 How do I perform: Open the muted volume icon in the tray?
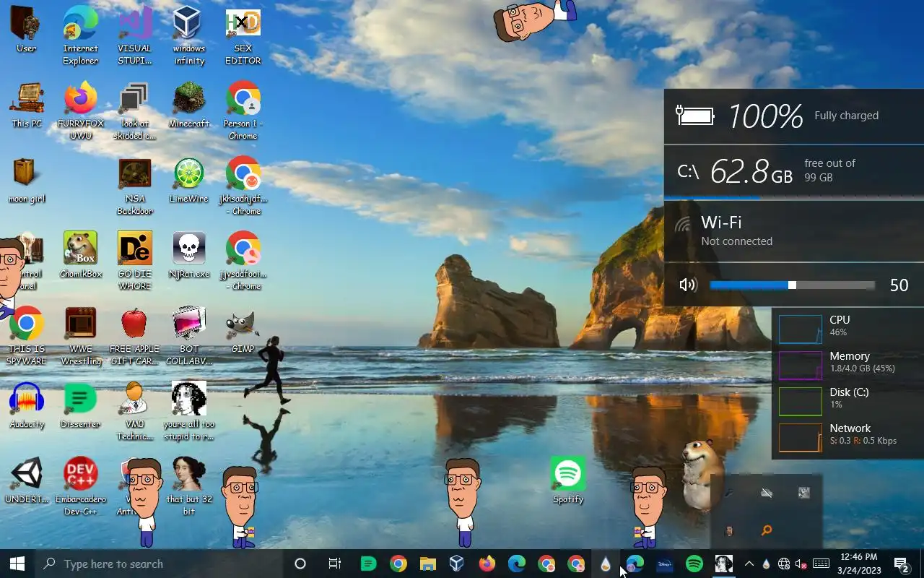[x=801, y=564]
